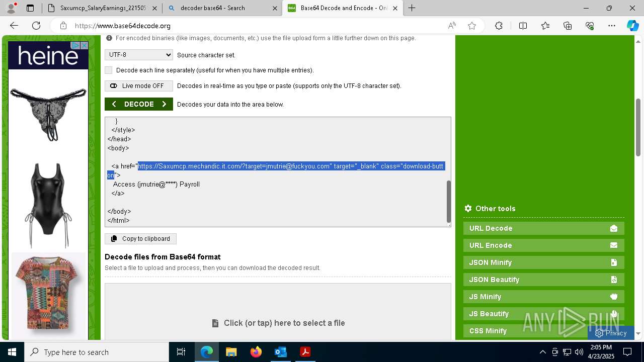The image size is (644, 362).
Task: Refresh the current page
Action: point(36,26)
